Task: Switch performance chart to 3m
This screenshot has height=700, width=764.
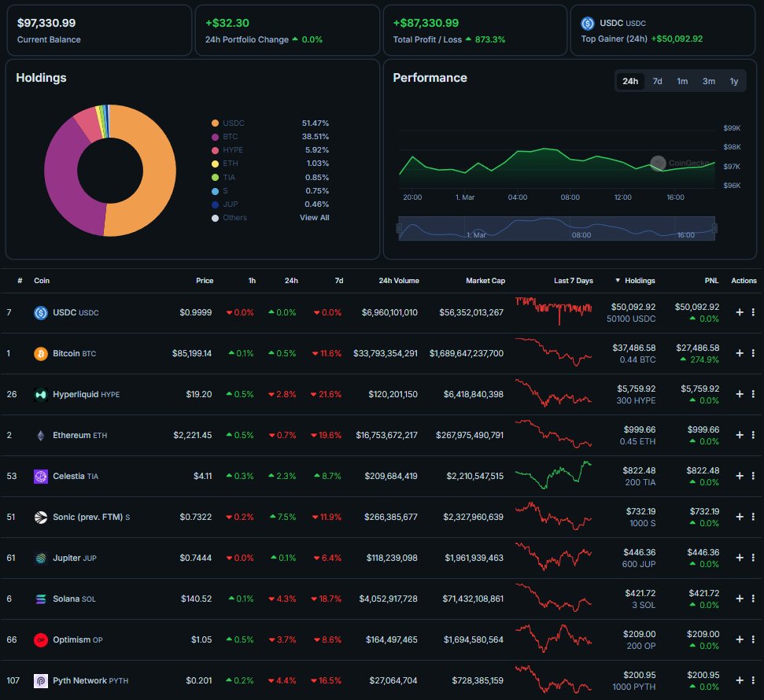Action: (x=708, y=81)
